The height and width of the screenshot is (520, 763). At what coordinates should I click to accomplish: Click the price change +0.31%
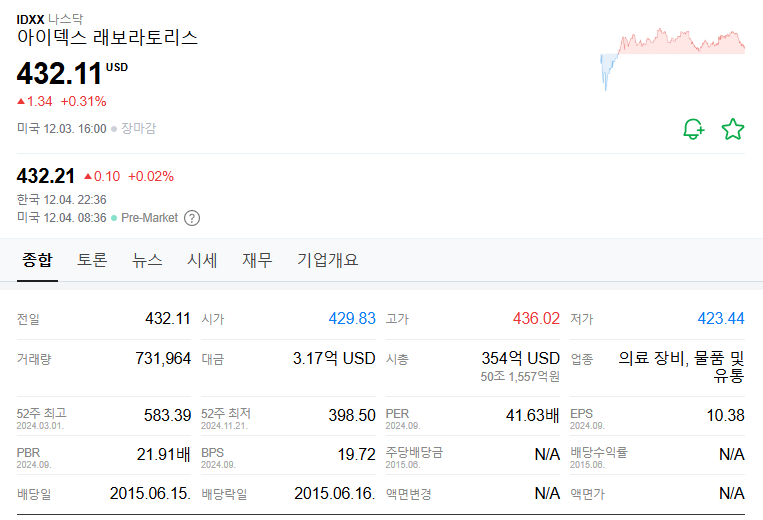[x=83, y=101]
